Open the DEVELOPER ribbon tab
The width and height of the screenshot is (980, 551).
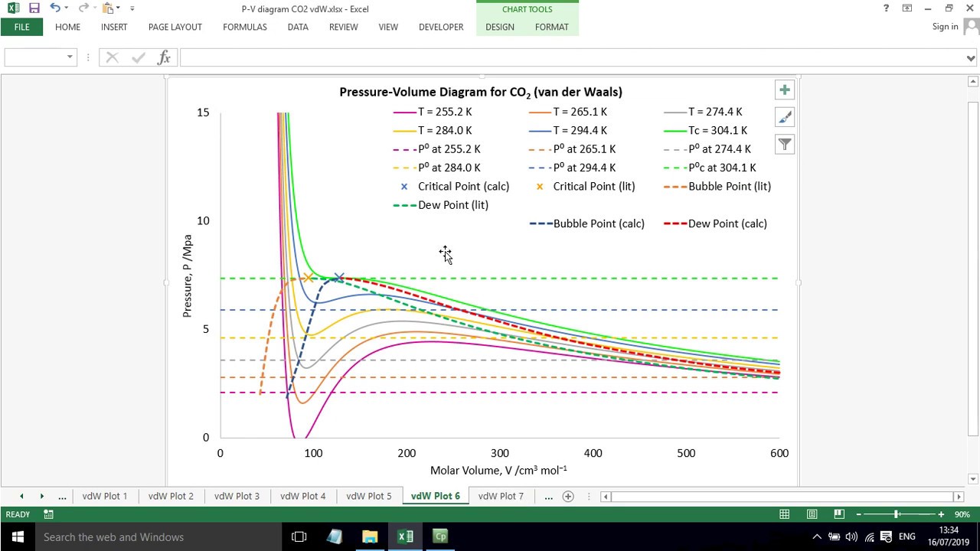[441, 27]
